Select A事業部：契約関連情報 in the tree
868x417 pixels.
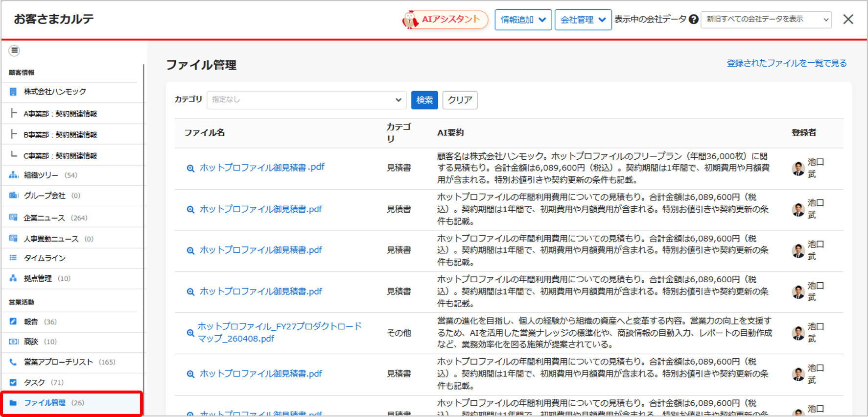[60, 114]
